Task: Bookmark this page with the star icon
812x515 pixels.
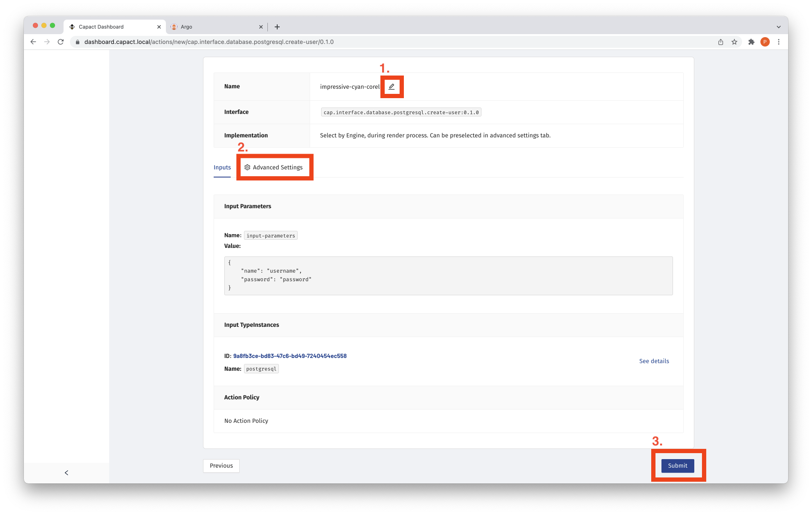Action: coord(734,42)
